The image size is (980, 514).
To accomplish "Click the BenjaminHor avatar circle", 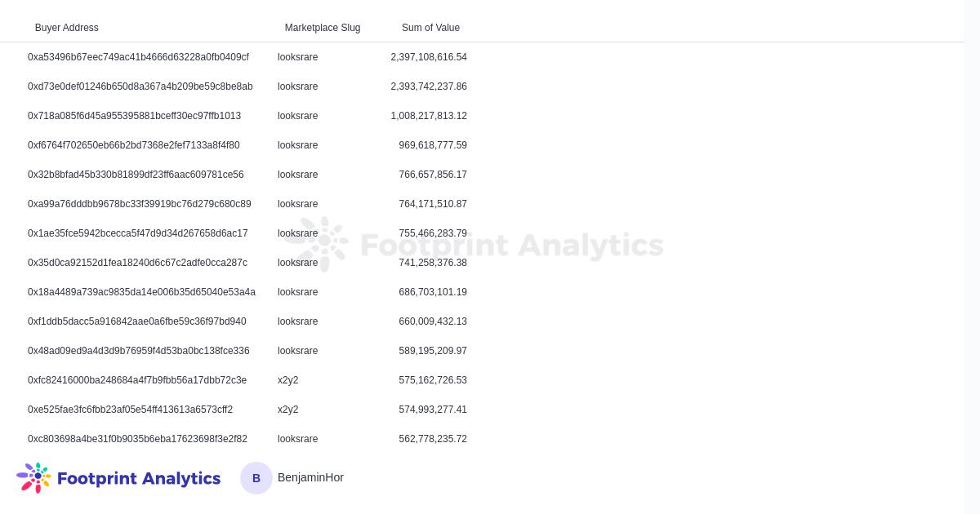I will point(256,478).
